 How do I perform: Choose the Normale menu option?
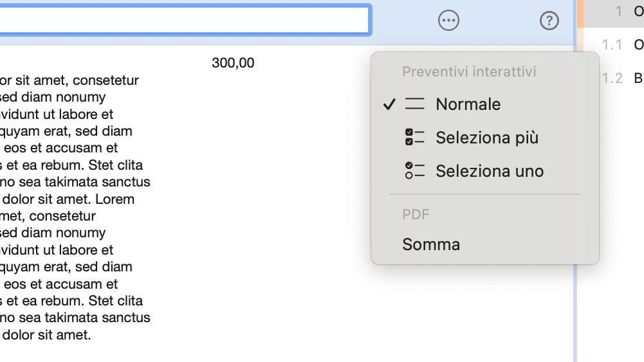(x=468, y=104)
